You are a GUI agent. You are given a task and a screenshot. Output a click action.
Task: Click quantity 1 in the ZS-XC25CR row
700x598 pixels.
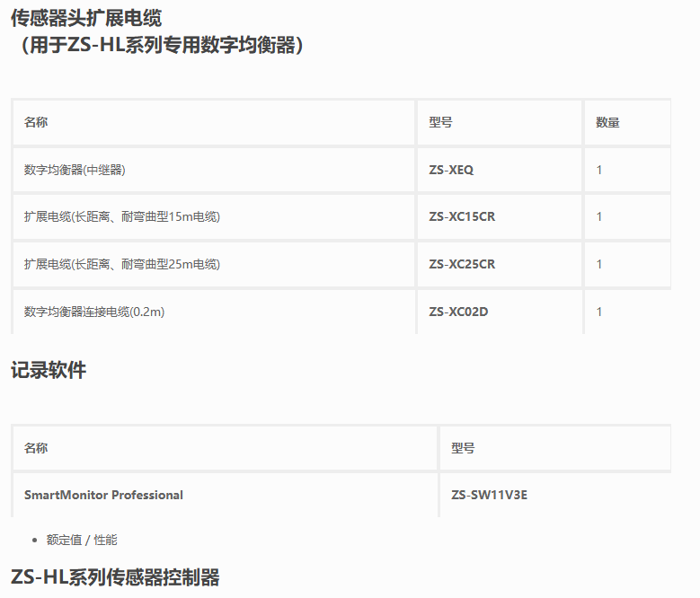599,265
